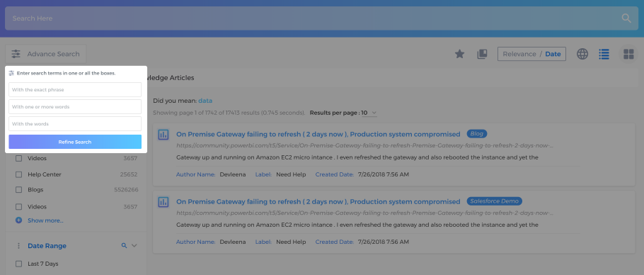
Task: Open the saved bookmarks collection icon
Action: tap(482, 54)
